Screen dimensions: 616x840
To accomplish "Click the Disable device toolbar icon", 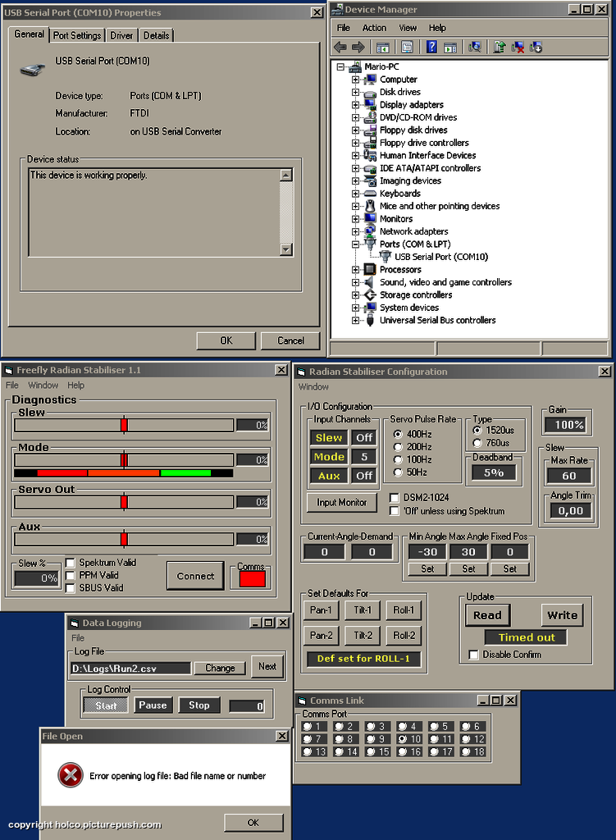I will click(536, 47).
